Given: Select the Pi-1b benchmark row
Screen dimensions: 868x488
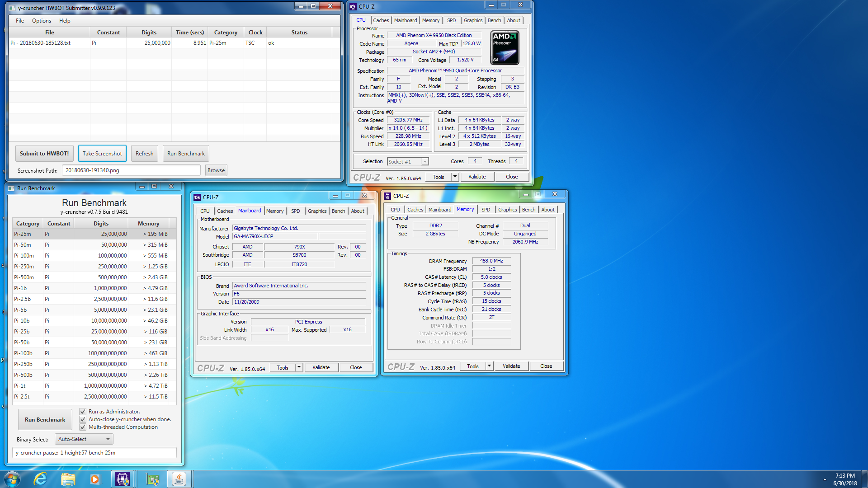Looking at the screenshot, I should (94, 288).
